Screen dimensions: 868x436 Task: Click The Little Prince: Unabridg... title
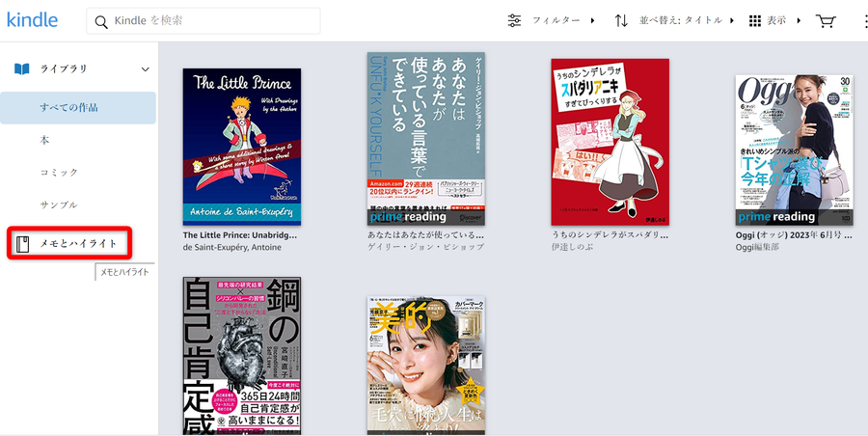point(240,235)
